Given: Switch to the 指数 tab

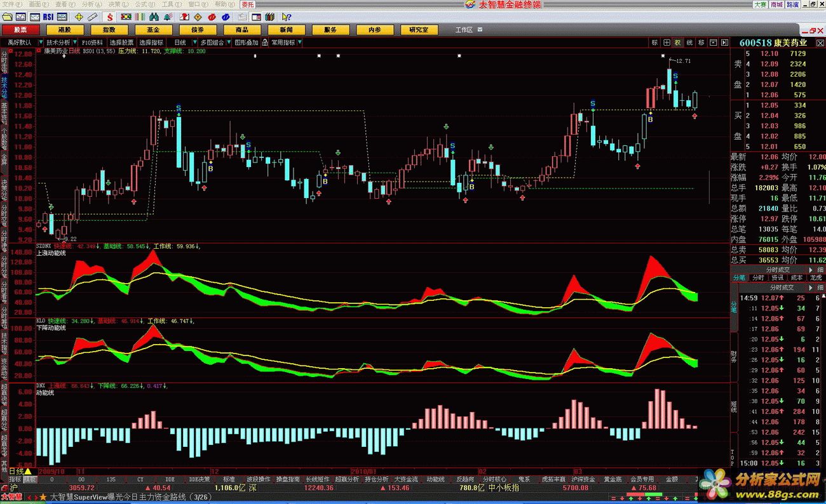Looking at the screenshot, I should pyautogui.click(x=109, y=30).
